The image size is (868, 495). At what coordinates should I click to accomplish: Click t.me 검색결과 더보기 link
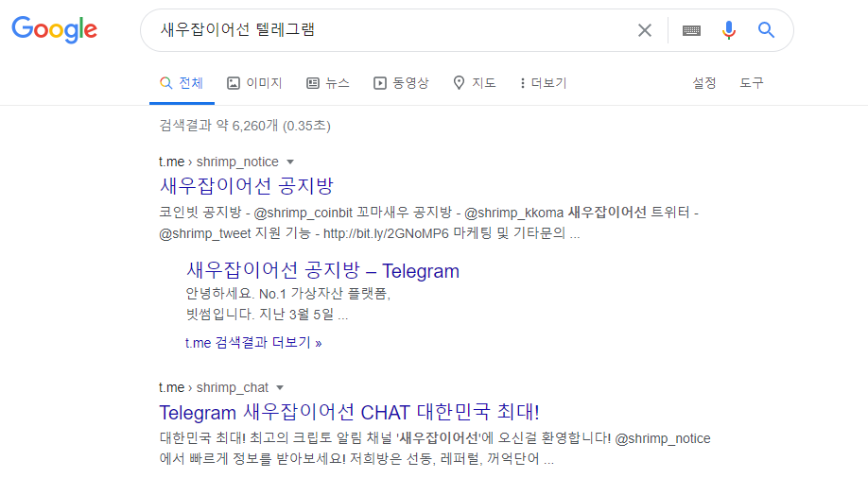(253, 343)
